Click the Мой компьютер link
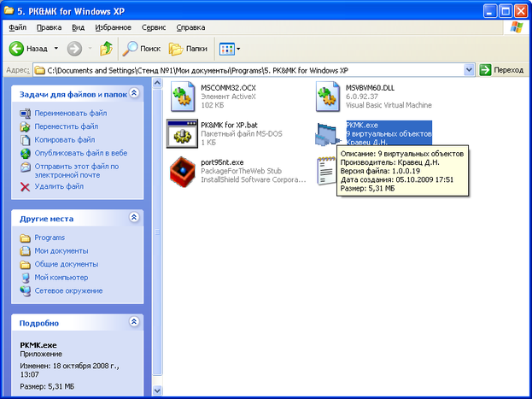This screenshot has width=532, height=399. pos(61,278)
